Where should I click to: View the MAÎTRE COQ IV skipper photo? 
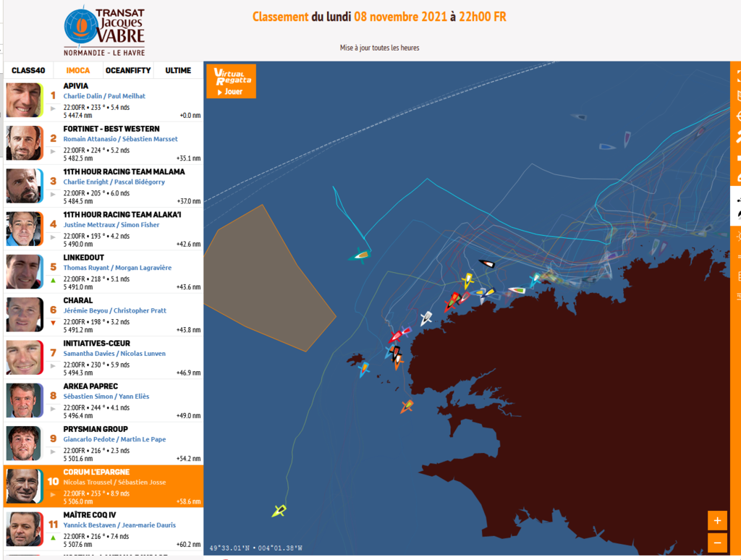coord(24,529)
